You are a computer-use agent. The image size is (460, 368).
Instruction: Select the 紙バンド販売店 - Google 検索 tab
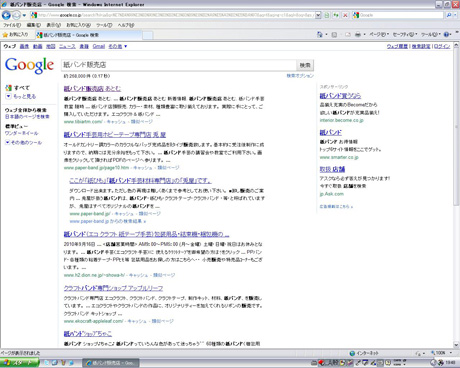[88, 35]
